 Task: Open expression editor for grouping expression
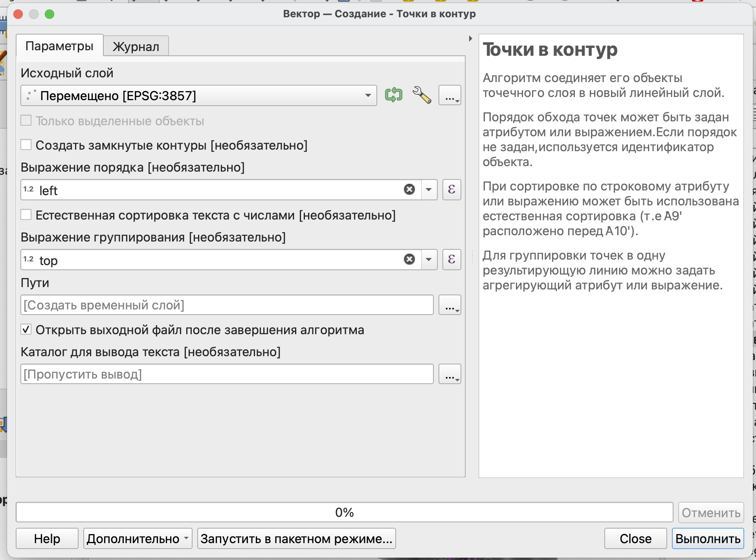click(x=451, y=259)
